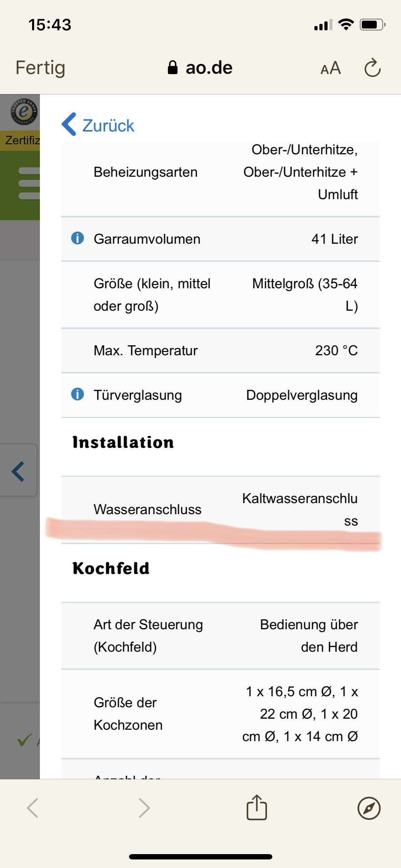
Task: Show info for Türverglasung
Action: [x=77, y=394]
